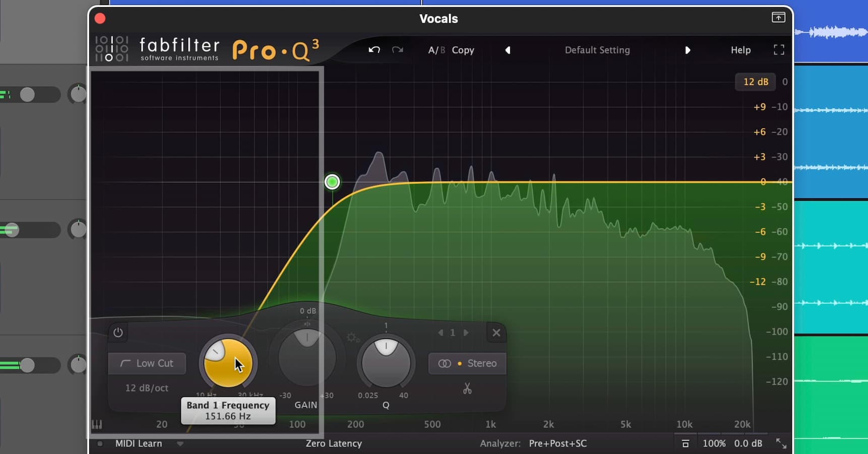Viewport: 868px width, 454px height.
Task: Click the top track fader in the mixer
Action: pyautogui.click(x=27, y=94)
